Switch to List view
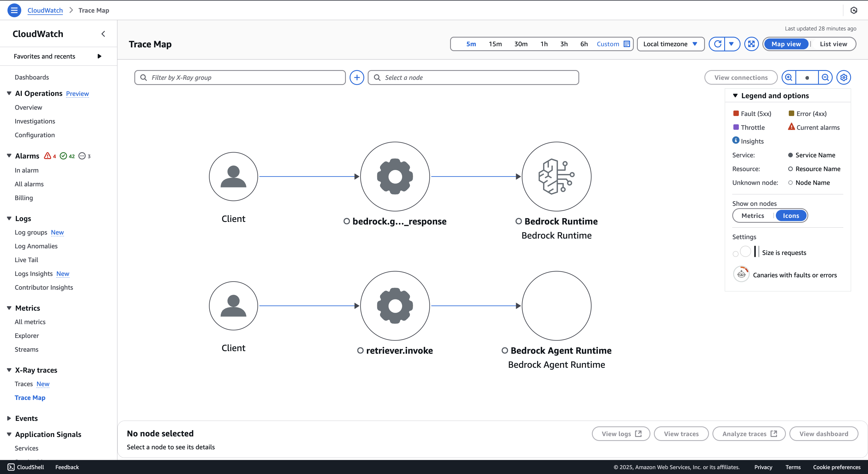Viewport: 868px width, 474px height. pyautogui.click(x=833, y=44)
